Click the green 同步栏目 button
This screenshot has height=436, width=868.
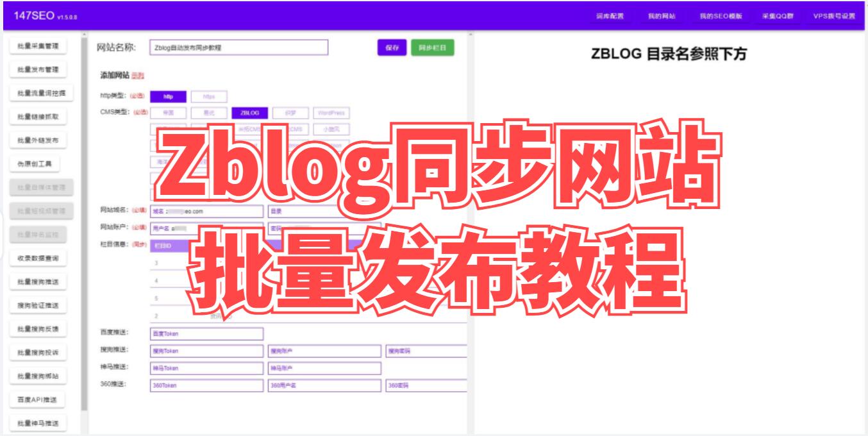click(x=432, y=48)
